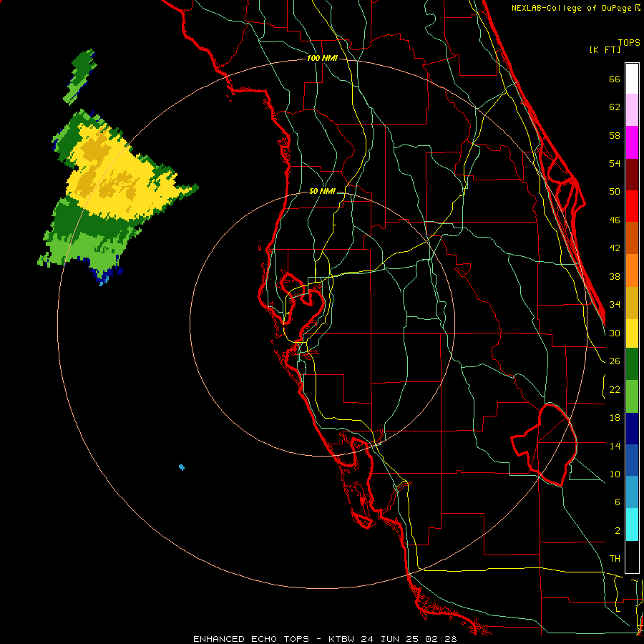Image resolution: width=644 pixels, height=644 pixels.
Task: Select the yellow 34 kft legend swatch
Action: pos(632,333)
